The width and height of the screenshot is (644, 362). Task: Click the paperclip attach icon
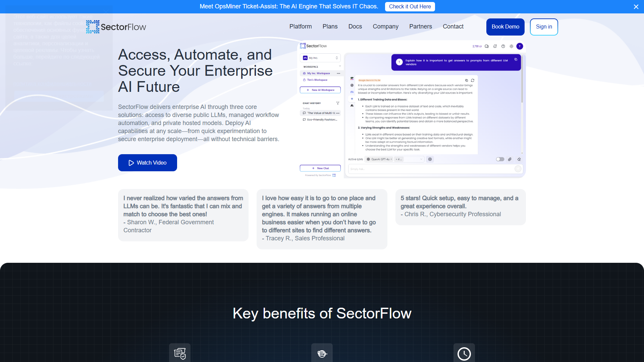click(x=509, y=159)
